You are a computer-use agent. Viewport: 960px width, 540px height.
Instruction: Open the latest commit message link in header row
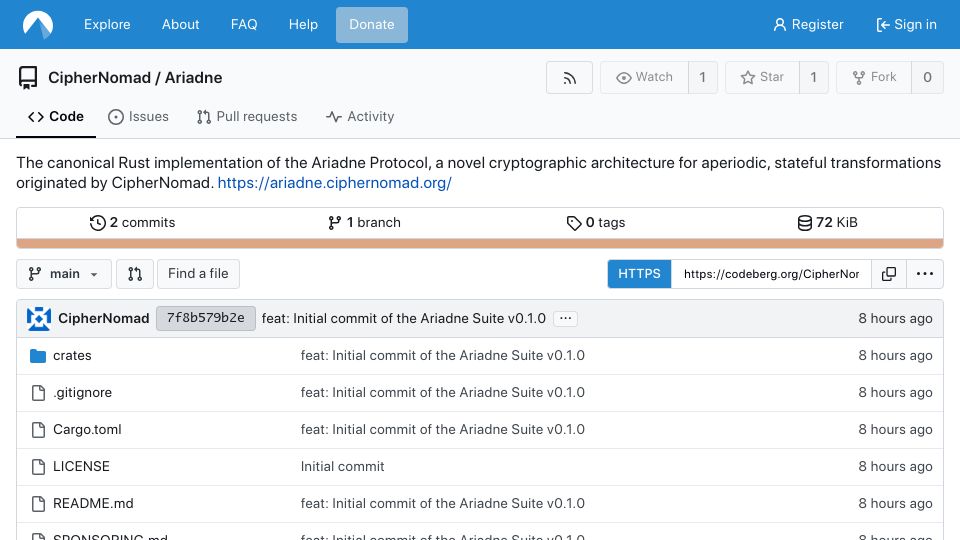click(x=403, y=318)
